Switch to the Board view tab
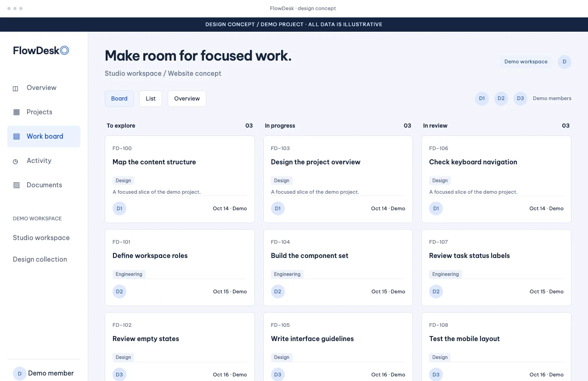 click(119, 99)
